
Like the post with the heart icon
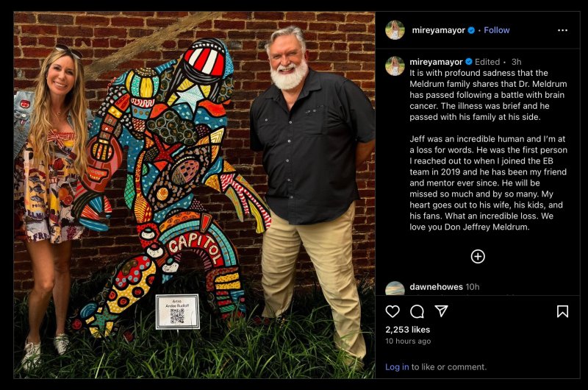coord(392,311)
